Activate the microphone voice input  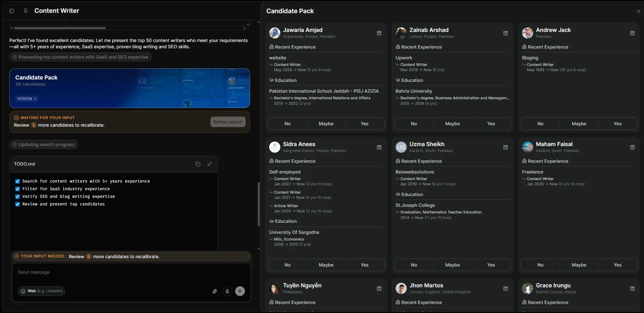[228, 291]
